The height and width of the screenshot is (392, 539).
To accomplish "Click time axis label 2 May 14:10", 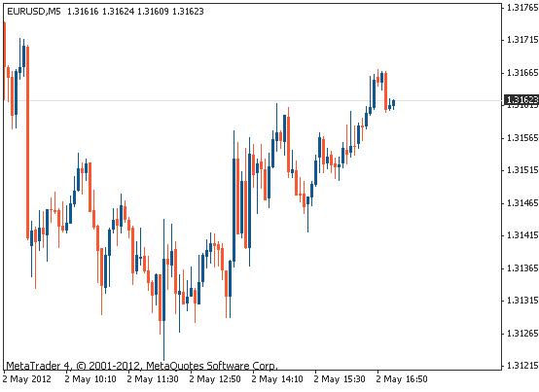I will (x=277, y=379).
